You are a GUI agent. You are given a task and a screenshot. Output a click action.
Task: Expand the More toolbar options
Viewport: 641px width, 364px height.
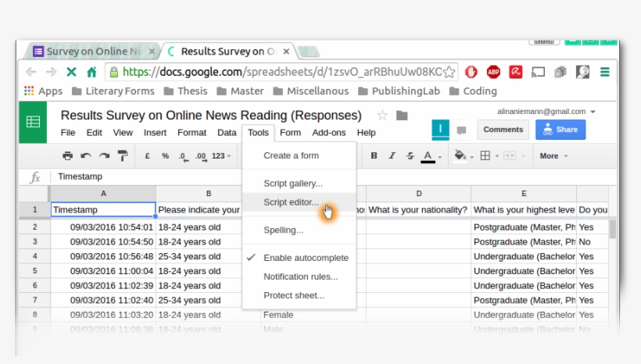pos(554,155)
